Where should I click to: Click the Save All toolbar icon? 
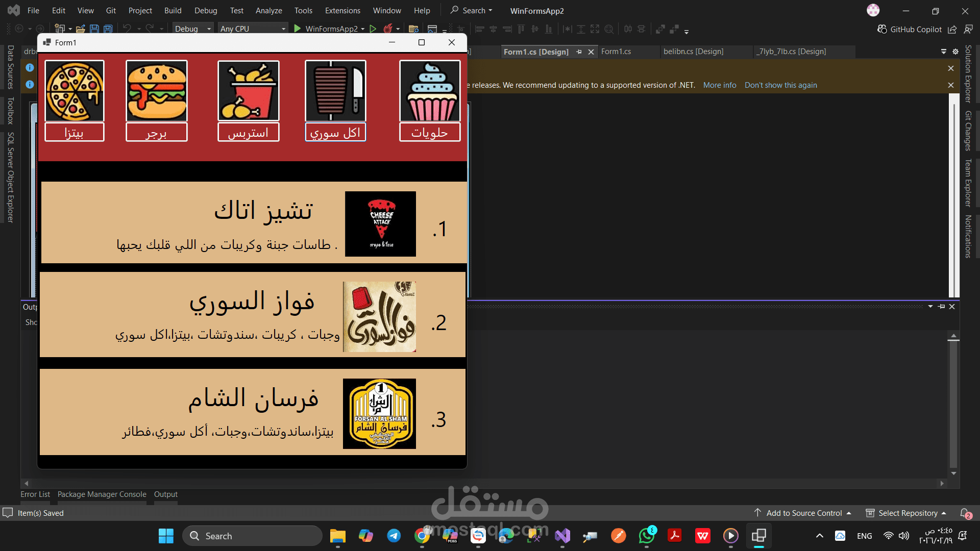click(x=108, y=29)
